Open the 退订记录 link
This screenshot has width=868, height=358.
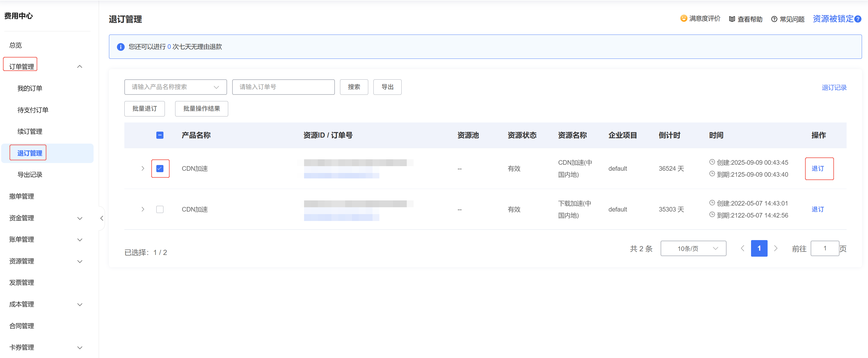(834, 88)
